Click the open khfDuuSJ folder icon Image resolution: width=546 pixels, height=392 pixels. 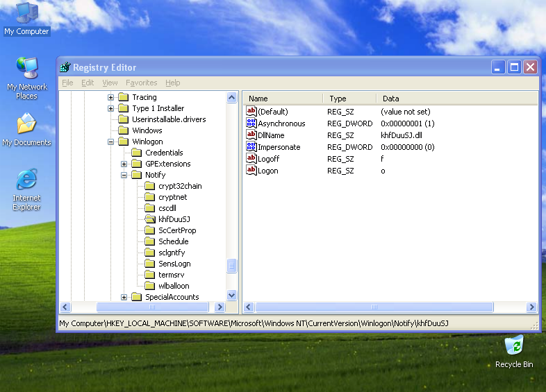[150, 219]
